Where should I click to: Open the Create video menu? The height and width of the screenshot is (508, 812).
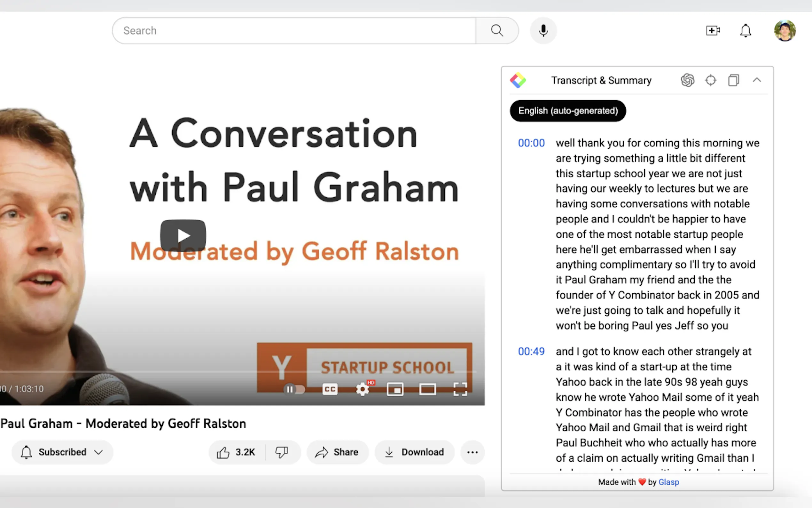(x=713, y=31)
